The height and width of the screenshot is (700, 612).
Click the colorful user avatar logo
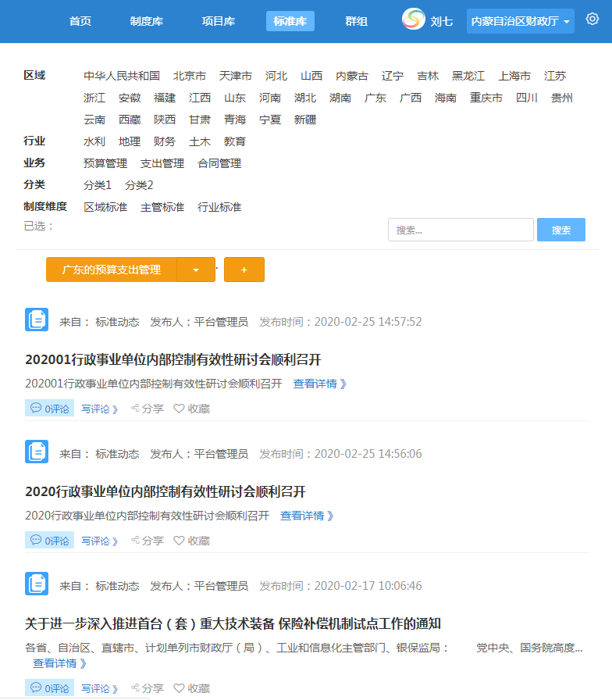[414, 20]
